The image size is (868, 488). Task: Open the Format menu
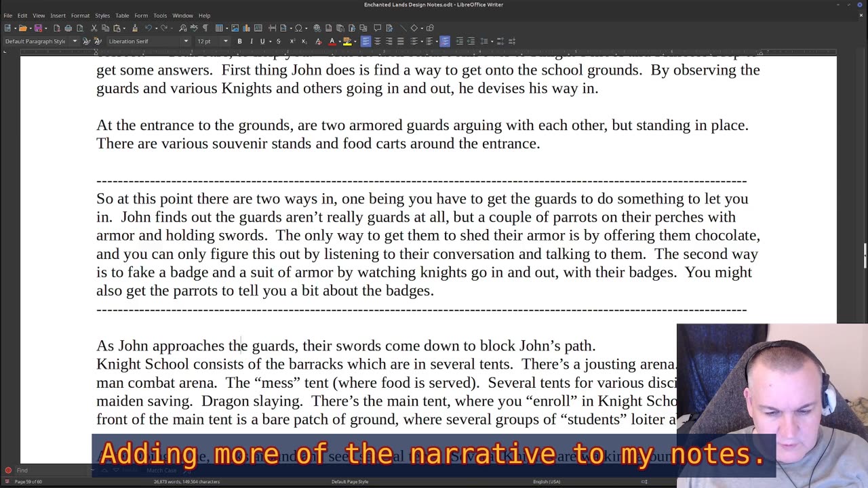pos(80,15)
